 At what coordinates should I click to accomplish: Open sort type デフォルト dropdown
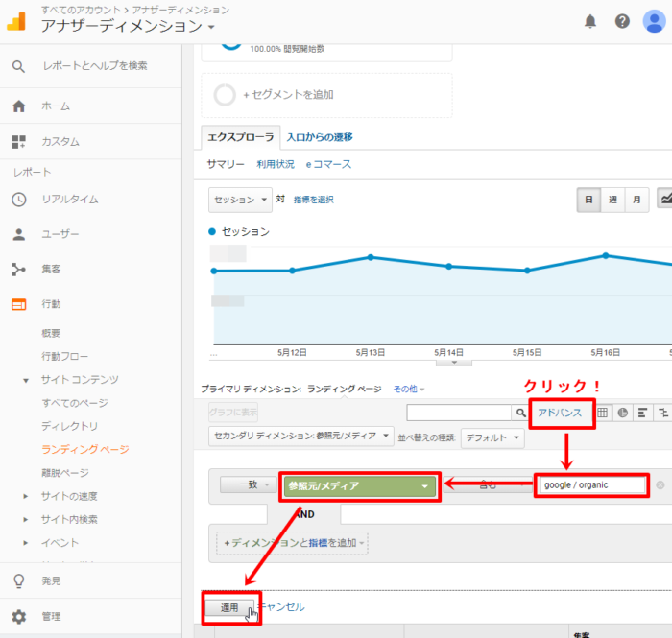[492, 438]
